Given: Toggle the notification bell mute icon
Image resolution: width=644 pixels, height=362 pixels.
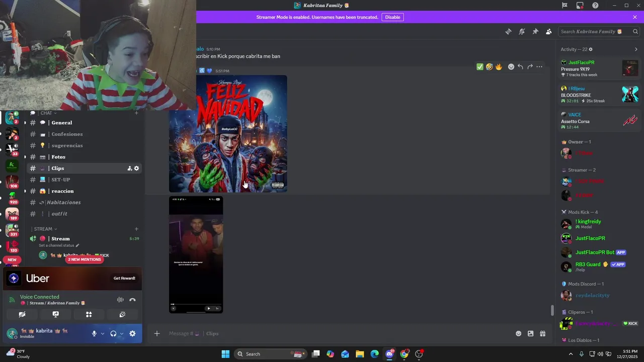Looking at the screenshot, I should (522, 32).
